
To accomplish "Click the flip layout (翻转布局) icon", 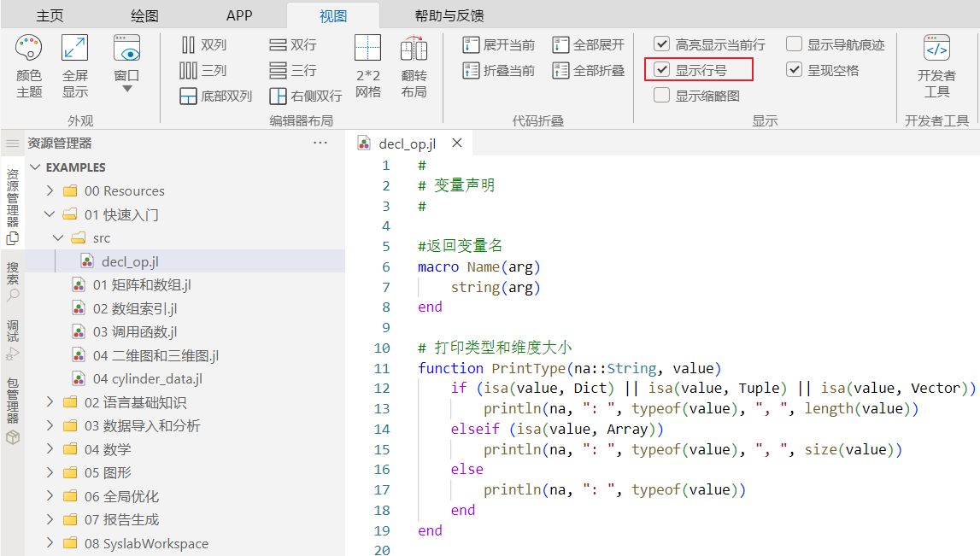I will [414, 65].
